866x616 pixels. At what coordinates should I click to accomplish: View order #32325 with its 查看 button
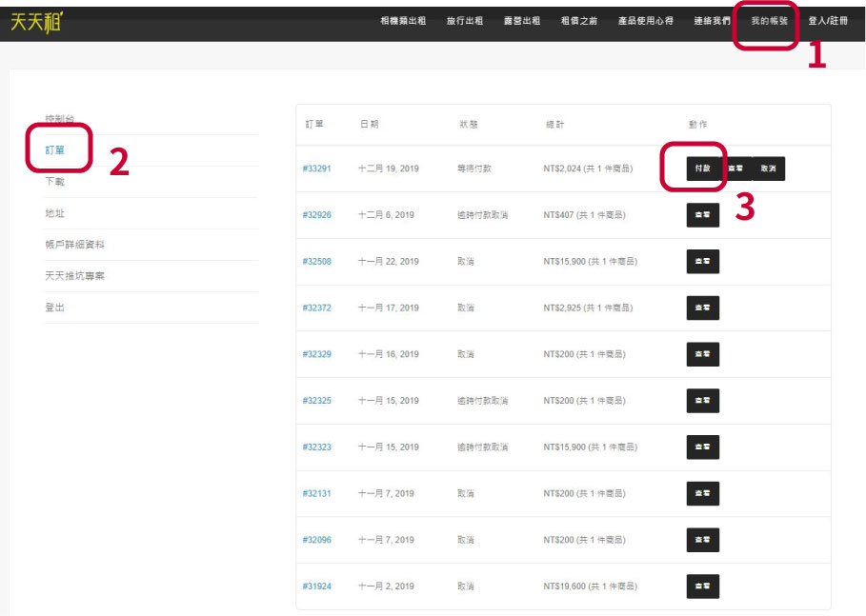pos(702,400)
